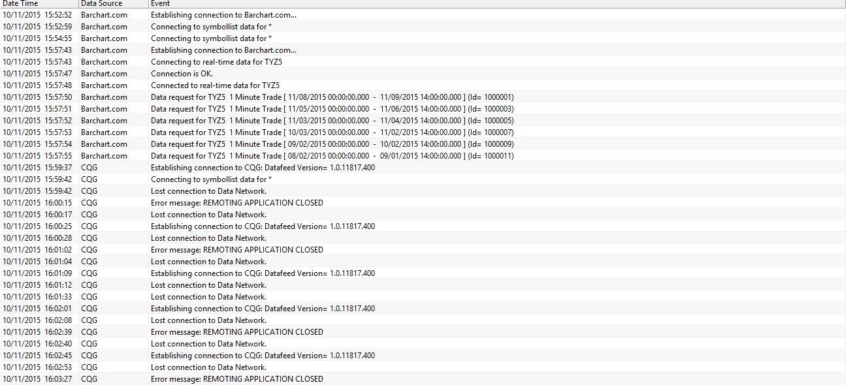Click CQG source in the 16:02:53 row

tap(89, 367)
